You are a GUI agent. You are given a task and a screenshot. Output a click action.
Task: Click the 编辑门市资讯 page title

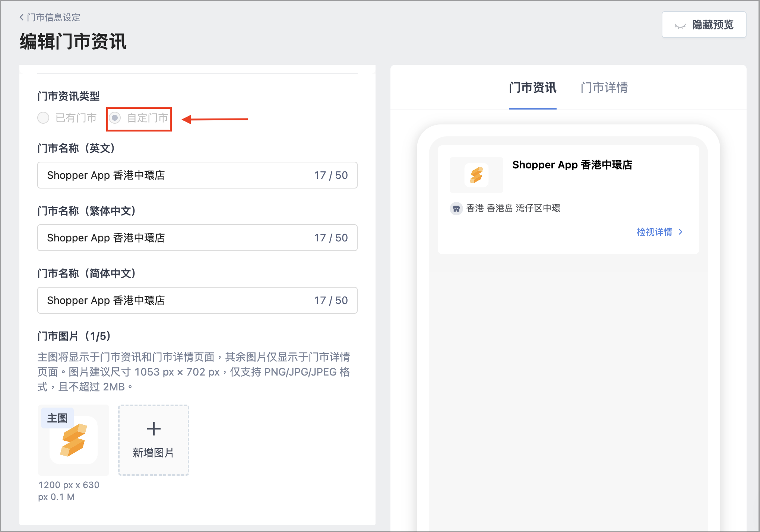73,41
